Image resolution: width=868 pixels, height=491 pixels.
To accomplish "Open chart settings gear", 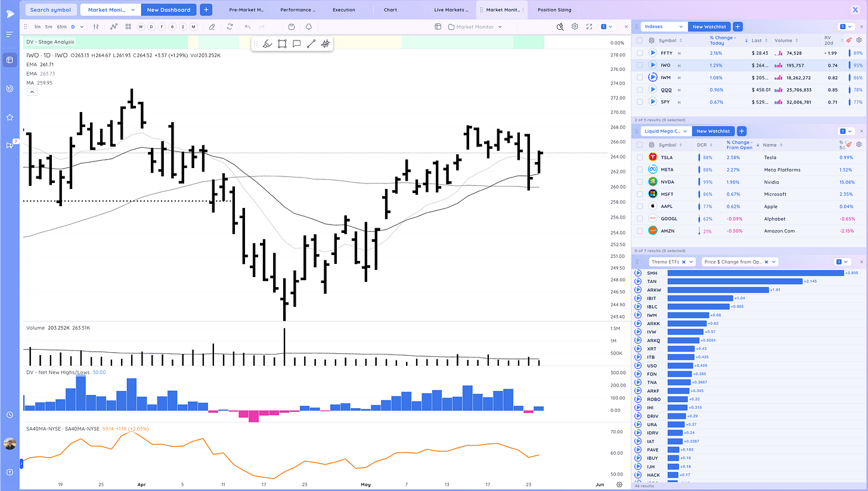I will click(x=575, y=27).
